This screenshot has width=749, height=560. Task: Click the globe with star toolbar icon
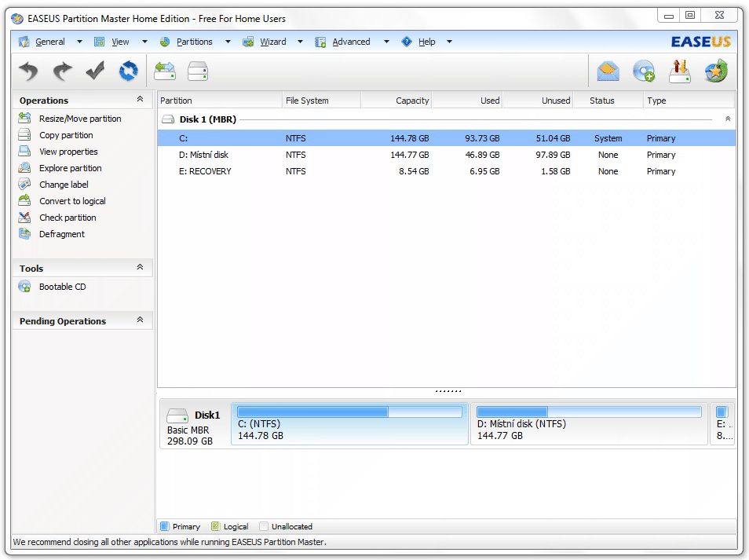pyautogui.click(x=716, y=71)
